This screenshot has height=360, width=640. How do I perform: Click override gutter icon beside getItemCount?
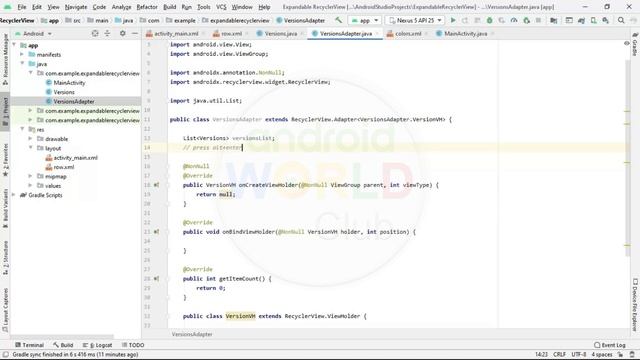coord(156,279)
